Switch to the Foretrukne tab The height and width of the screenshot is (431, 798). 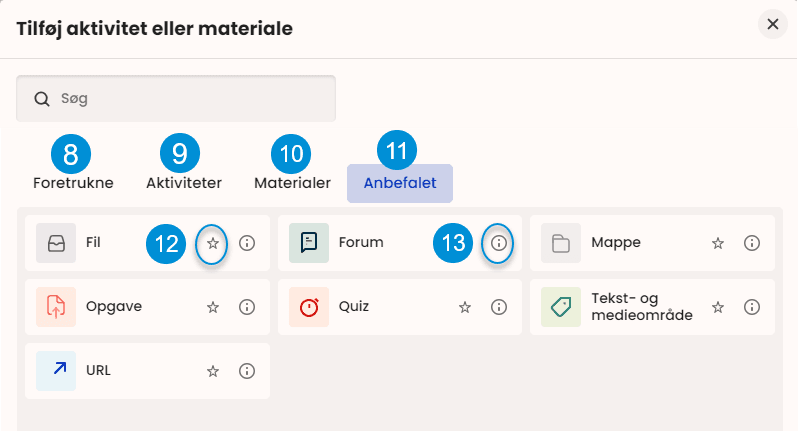tap(73, 183)
